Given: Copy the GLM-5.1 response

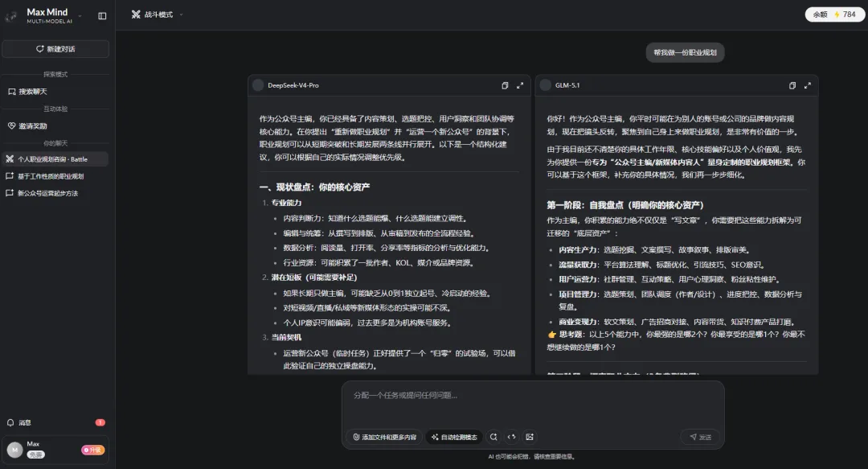Looking at the screenshot, I should pyautogui.click(x=792, y=85).
